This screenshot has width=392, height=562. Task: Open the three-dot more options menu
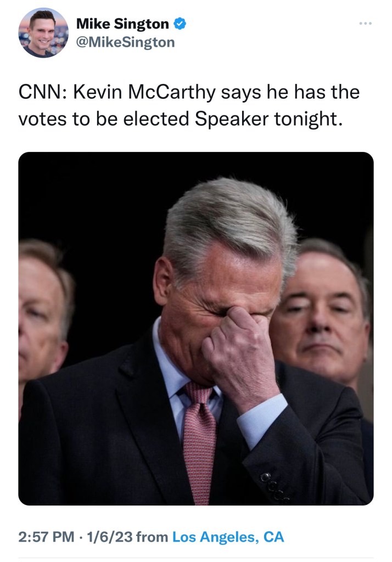[x=365, y=24]
